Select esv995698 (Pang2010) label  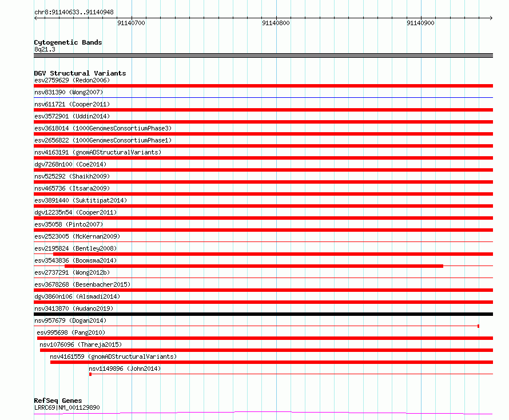click(71, 332)
